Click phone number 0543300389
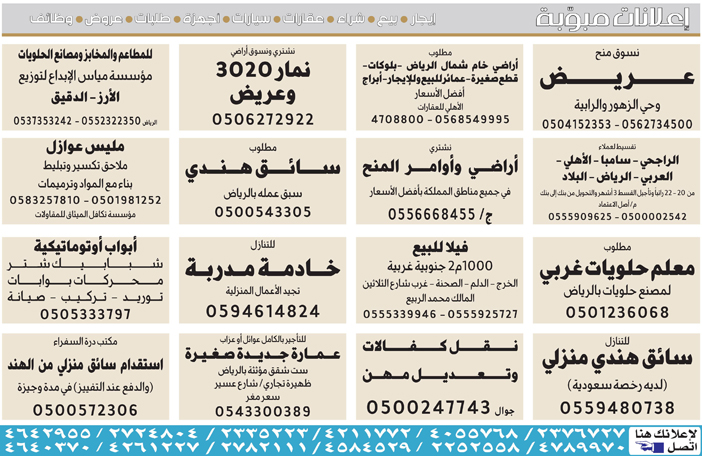Viewport: 702px width, 456px height. click(x=263, y=412)
